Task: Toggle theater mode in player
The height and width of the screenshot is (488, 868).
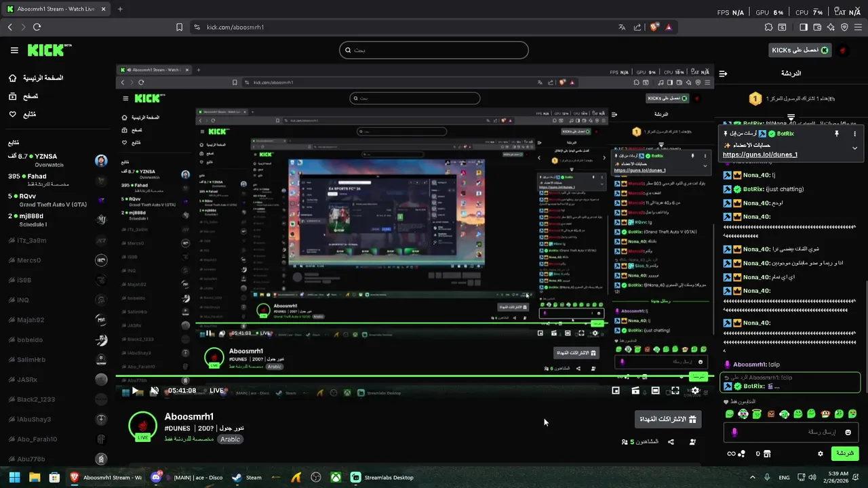Action: (655, 390)
